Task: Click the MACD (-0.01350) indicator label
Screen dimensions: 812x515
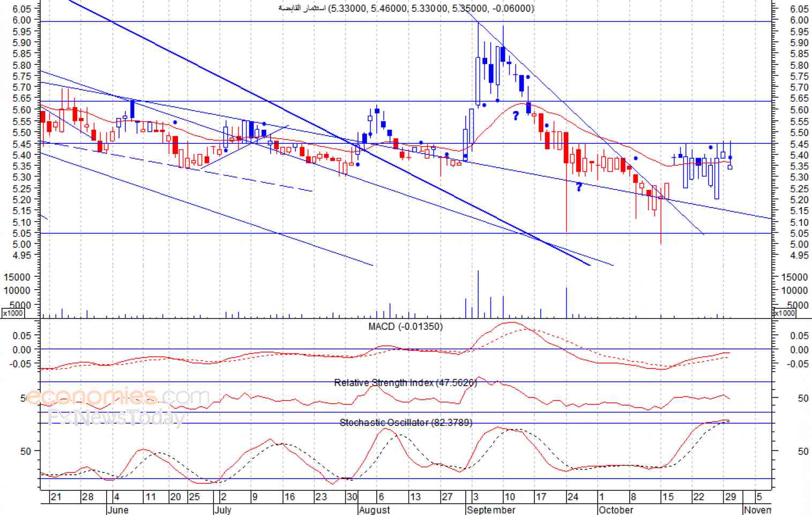Action: point(405,326)
